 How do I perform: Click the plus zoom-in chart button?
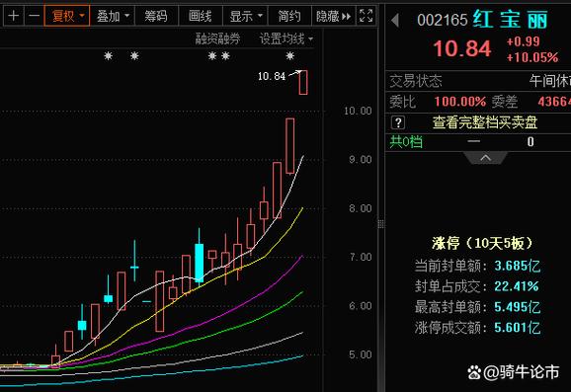(14, 16)
